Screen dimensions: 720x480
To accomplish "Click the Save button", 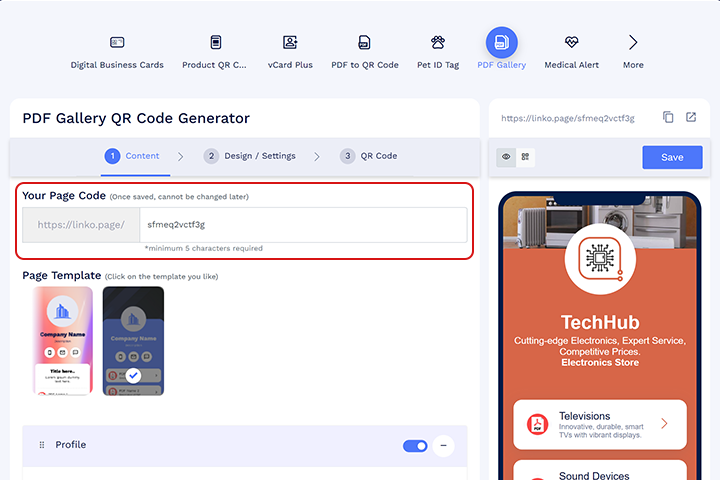I will 672,157.
